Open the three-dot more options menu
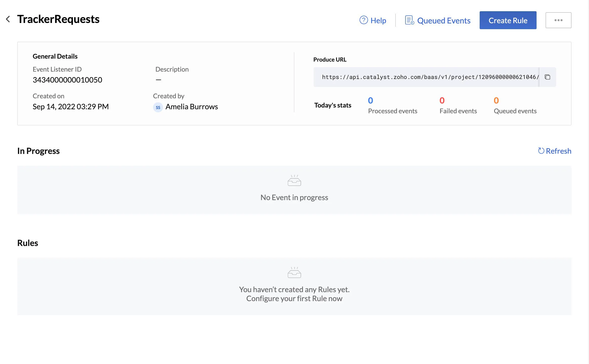 558,20
